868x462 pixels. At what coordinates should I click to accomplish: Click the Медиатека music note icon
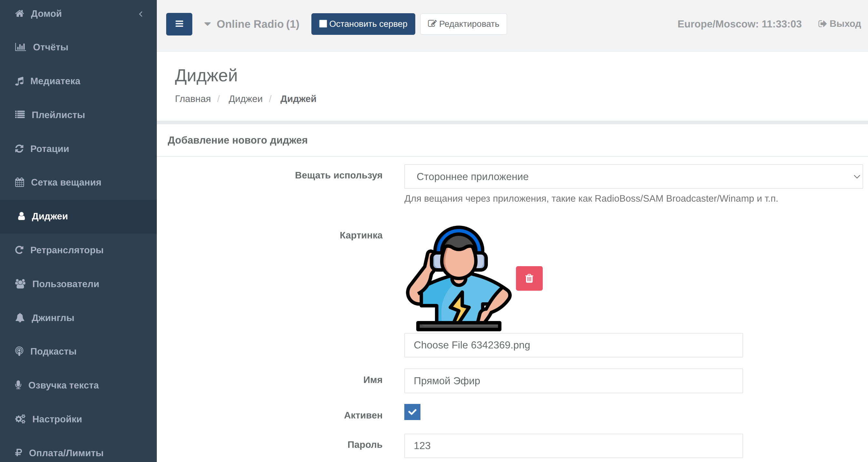[20, 81]
